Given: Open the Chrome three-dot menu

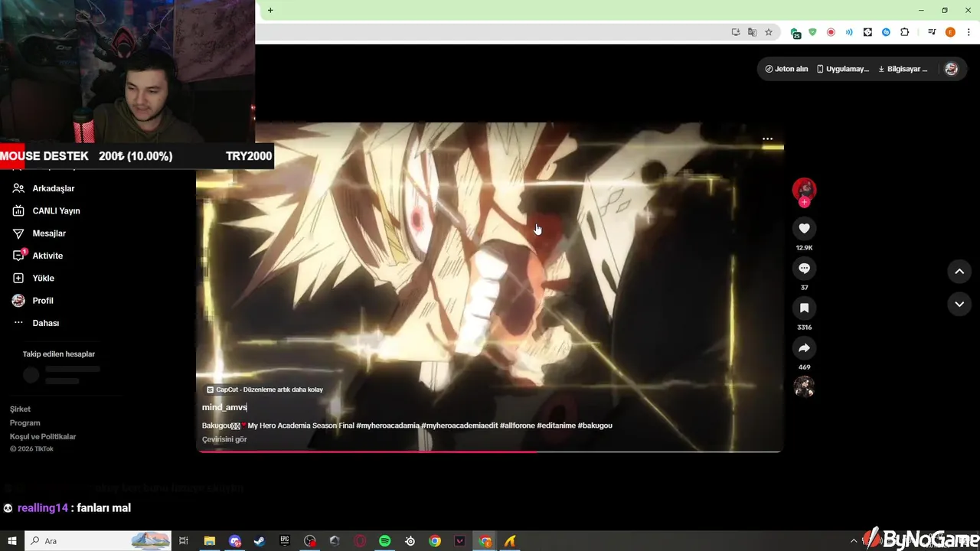Looking at the screenshot, I should pyautogui.click(x=969, y=32).
